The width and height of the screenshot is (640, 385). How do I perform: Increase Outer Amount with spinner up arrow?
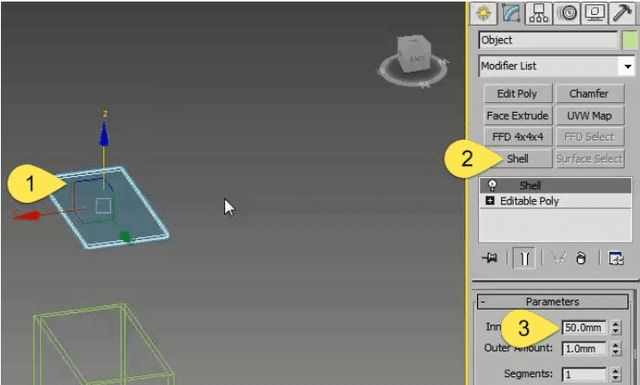[616, 345]
